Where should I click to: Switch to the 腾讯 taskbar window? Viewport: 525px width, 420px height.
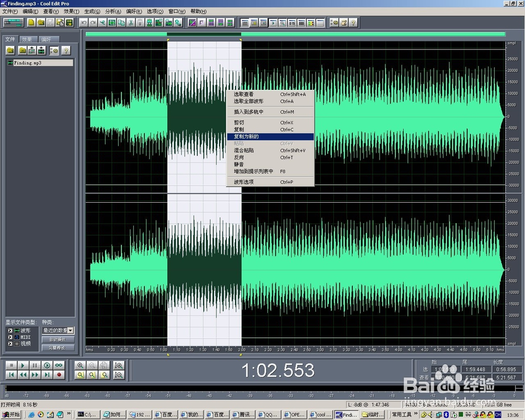pos(244,415)
